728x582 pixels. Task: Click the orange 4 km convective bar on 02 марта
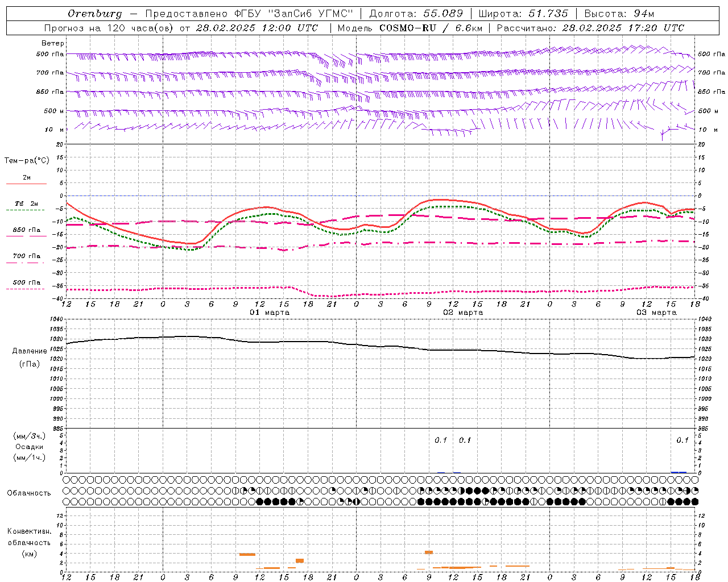pyautogui.click(x=429, y=552)
